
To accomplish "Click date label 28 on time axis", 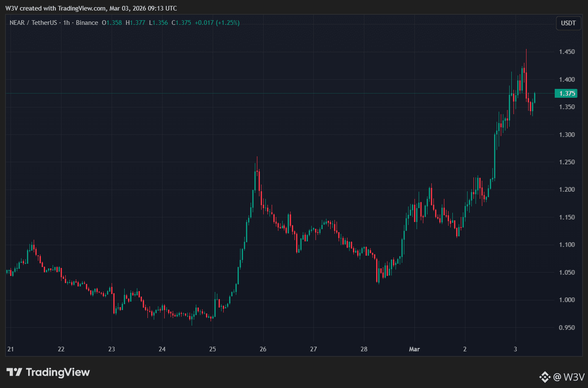I will [x=364, y=349].
